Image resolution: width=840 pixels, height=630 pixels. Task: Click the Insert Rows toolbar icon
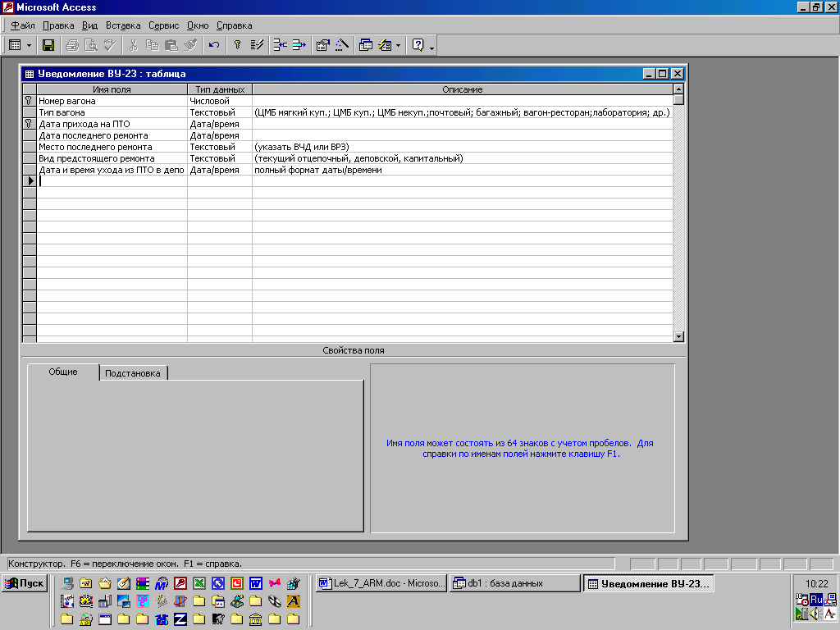click(x=281, y=46)
